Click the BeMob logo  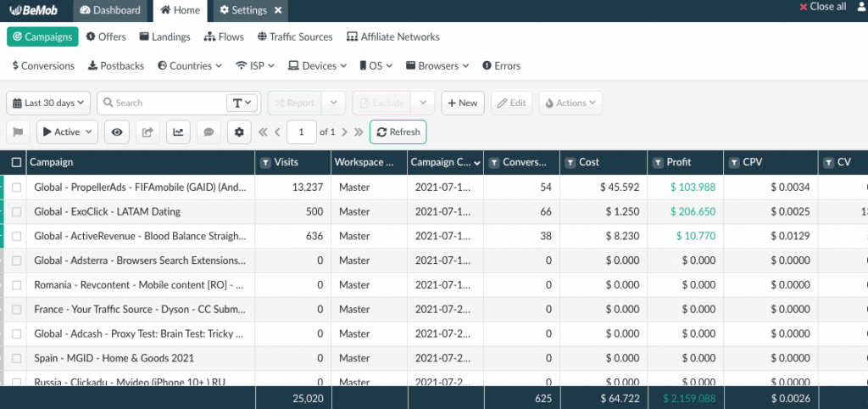34,10
